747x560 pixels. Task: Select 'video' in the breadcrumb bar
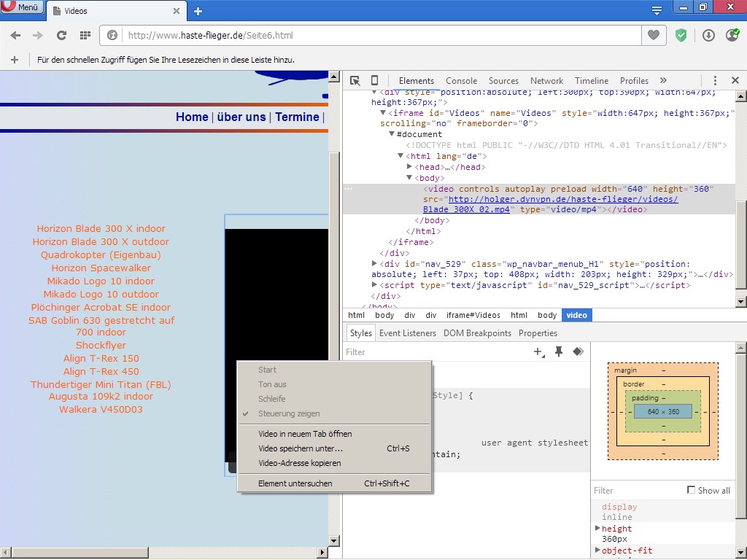click(x=576, y=315)
